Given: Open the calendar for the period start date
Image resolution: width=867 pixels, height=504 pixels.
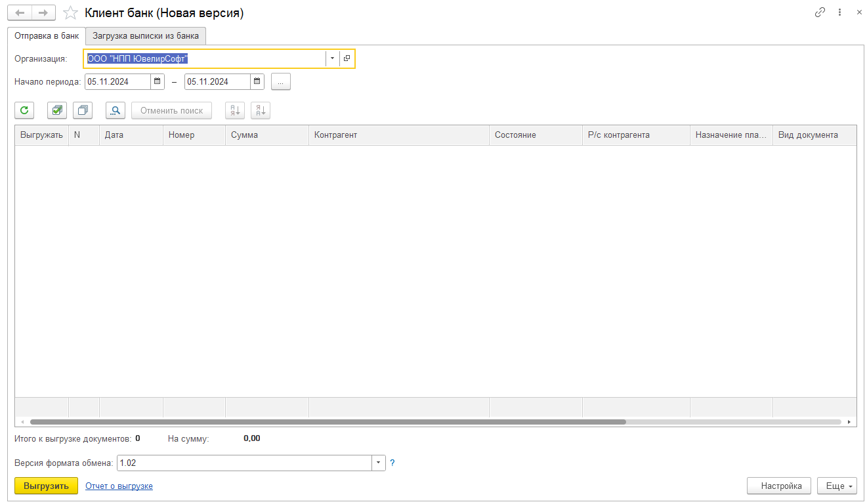Looking at the screenshot, I should pos(157,81).
